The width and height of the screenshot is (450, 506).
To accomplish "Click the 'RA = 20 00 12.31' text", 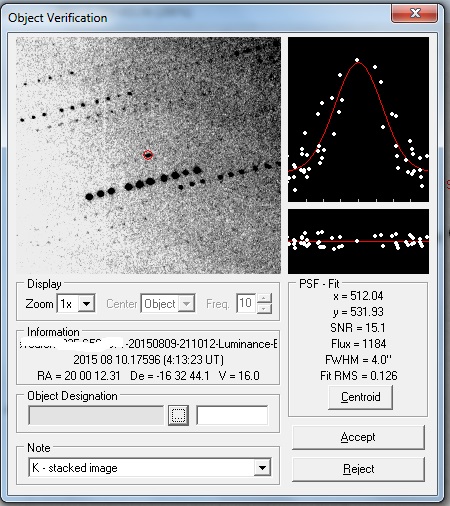I will [x=79, y=376].
